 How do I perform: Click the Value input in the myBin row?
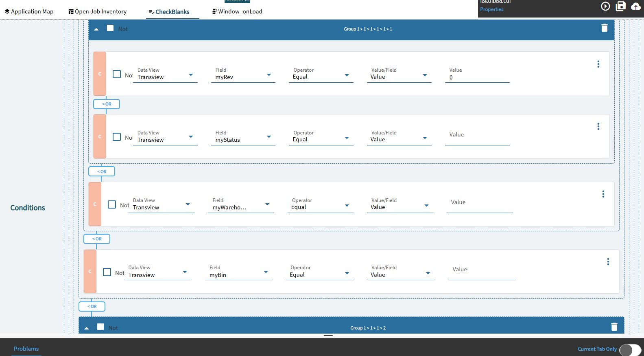pos(482,272)
